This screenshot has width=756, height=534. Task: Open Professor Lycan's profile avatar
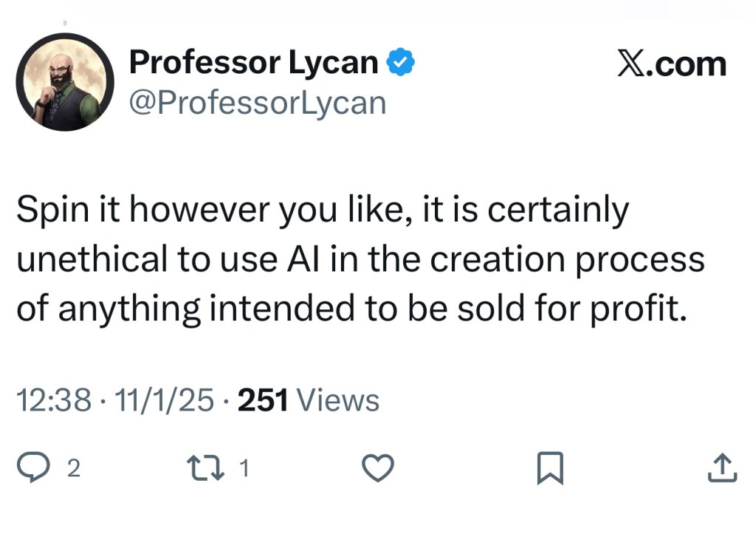pyautogui.click(x=66, y=82)
